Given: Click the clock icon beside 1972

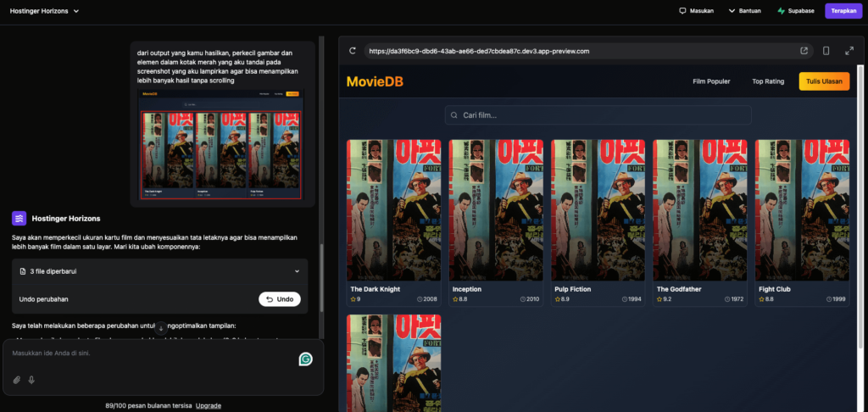Looking at the screenshot, I should 726,299.
